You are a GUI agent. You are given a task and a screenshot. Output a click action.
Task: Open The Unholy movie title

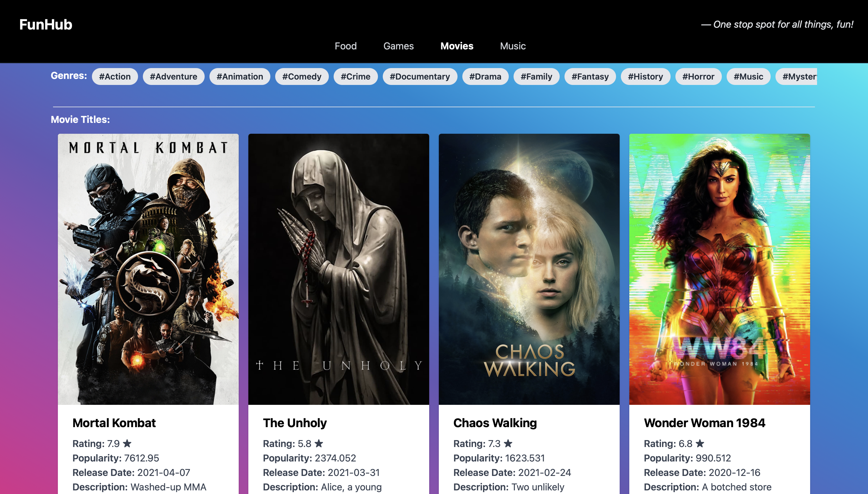tap(295, 423)
